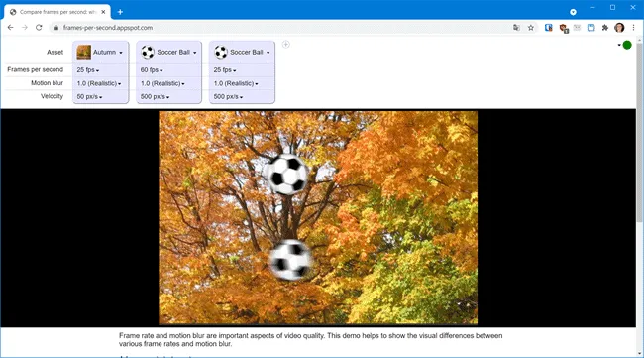Change Autumn column 25 fps setting
This screenshot has height=358, width=644.
[88, 70]
